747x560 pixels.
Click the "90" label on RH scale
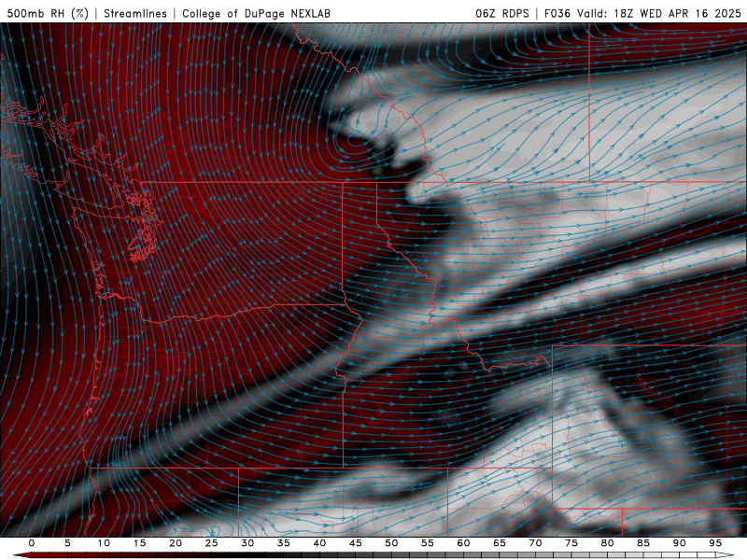679,543
